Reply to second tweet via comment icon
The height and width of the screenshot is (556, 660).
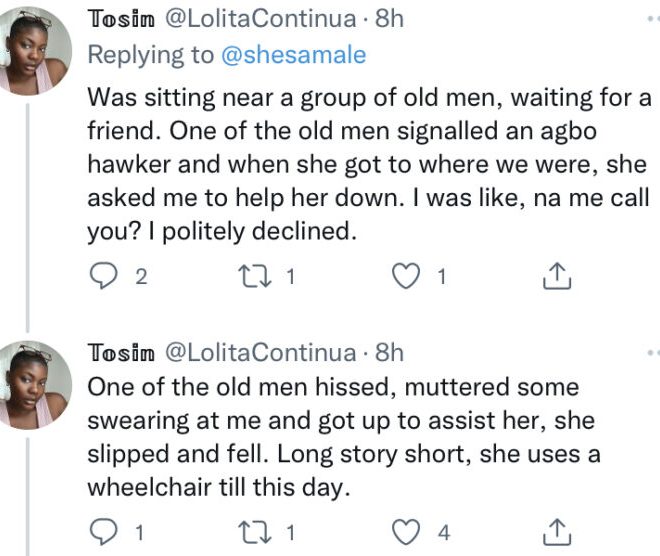pyautogui.click(x=104, y=530)
